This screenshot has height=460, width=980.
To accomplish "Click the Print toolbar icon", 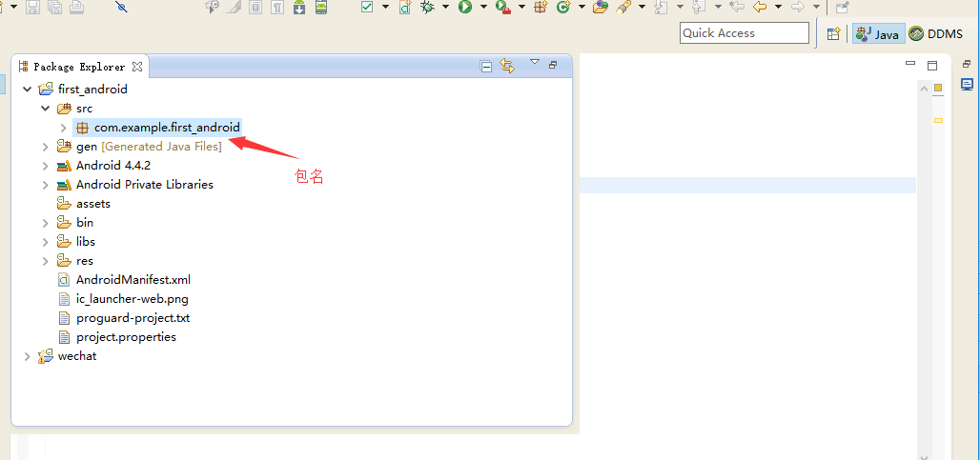I will pos(76,8).
